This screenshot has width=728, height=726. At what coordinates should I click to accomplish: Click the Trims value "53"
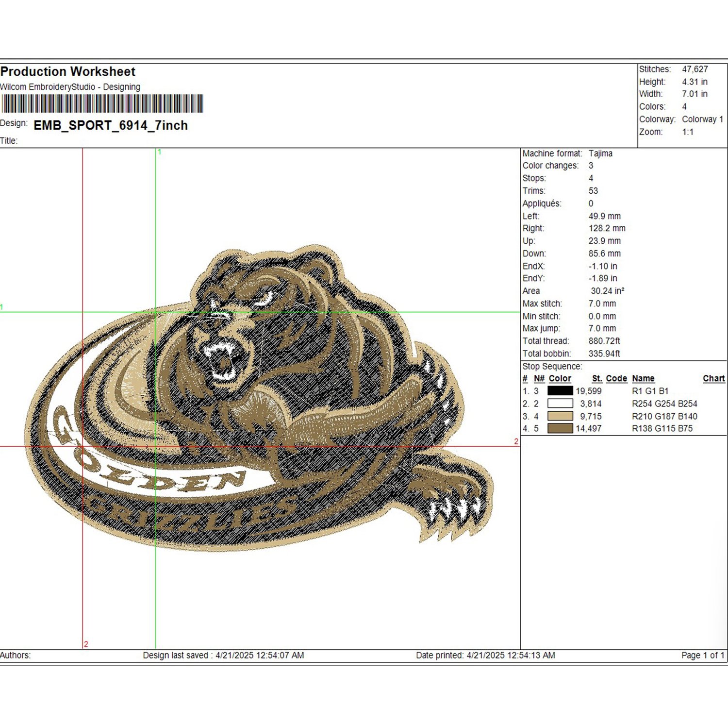click(x=593, y=191)
